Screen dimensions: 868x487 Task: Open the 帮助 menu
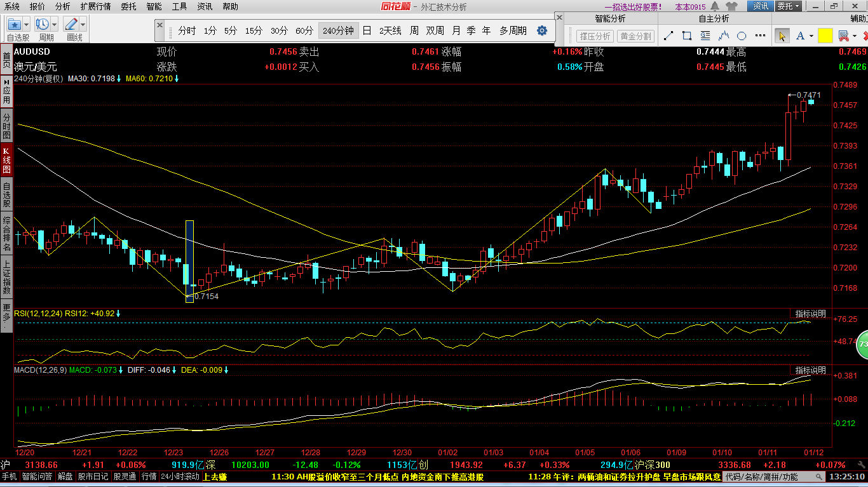230,6
